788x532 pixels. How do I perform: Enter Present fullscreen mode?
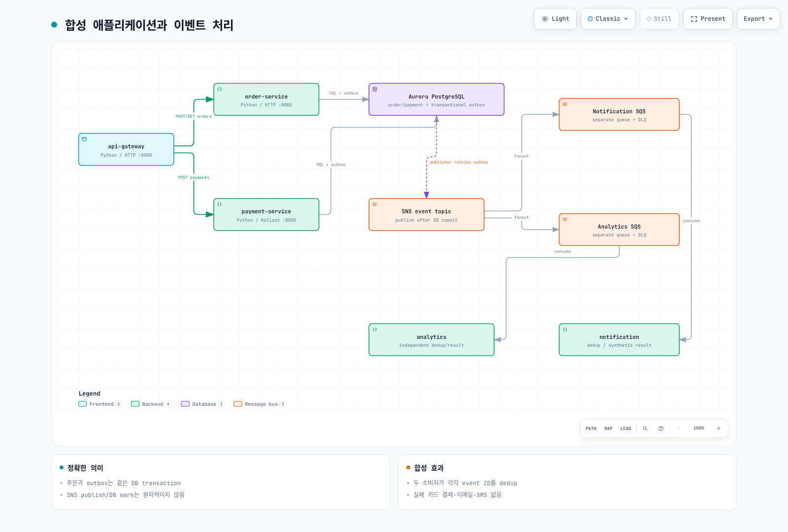tap(708, 19)
